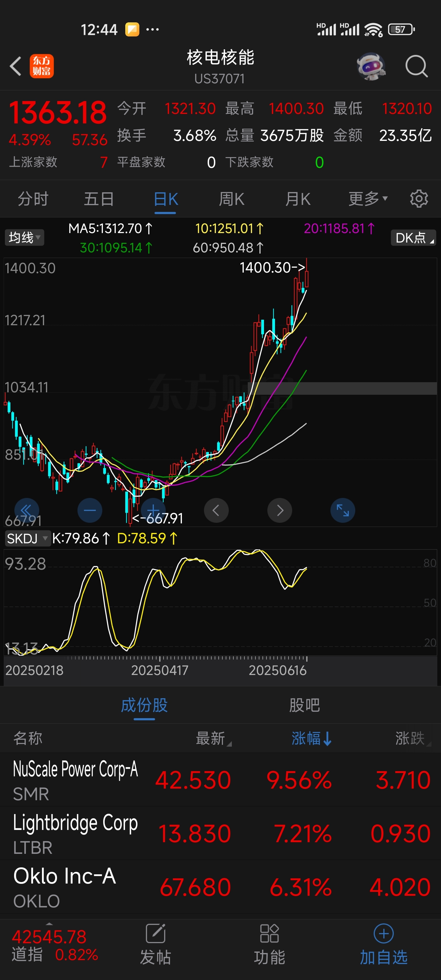
Task: Tap 换手 3.68% turnover rate
Action: tap(167, 135)
